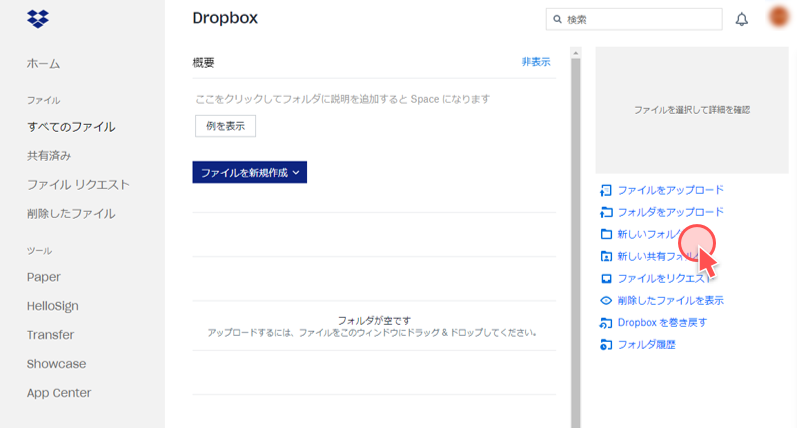Click the ファイルをアップロード link
The height and width of the screenshot is (428, 797).
tap(670, 190)
